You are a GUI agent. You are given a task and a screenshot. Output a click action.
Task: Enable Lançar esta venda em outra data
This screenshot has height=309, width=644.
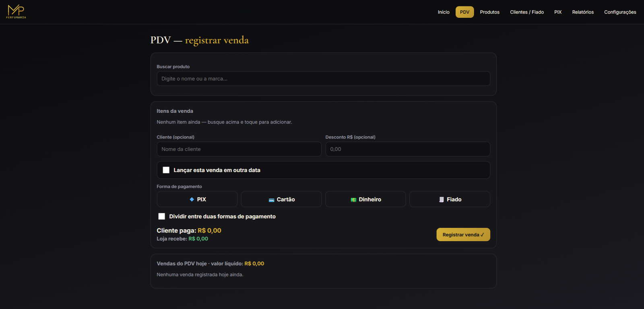(x=166, y=170)
